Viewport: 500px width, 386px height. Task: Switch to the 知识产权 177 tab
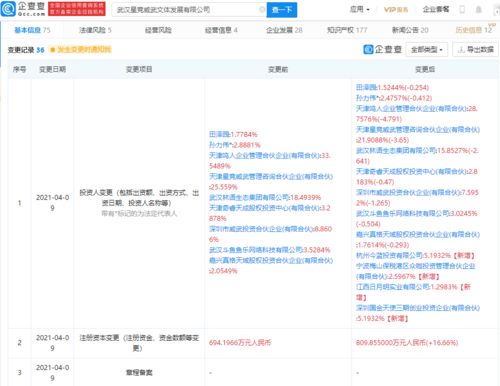(x=347, y=30)
